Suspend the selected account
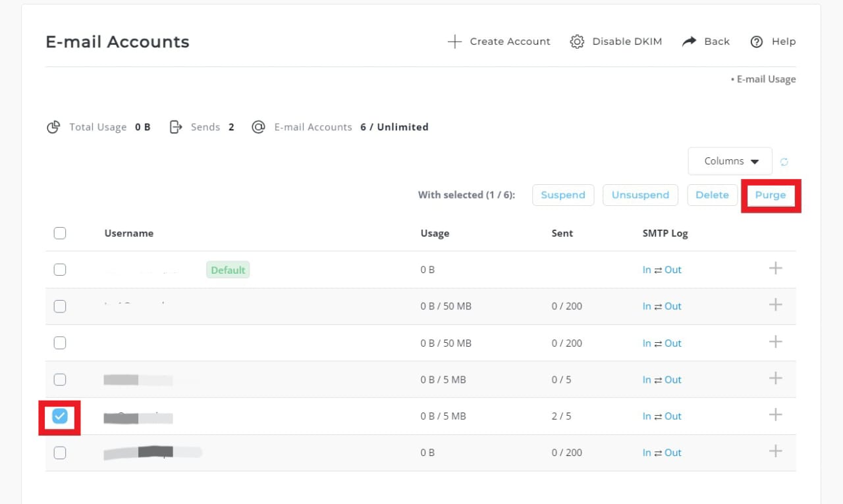 coord(563,195)
